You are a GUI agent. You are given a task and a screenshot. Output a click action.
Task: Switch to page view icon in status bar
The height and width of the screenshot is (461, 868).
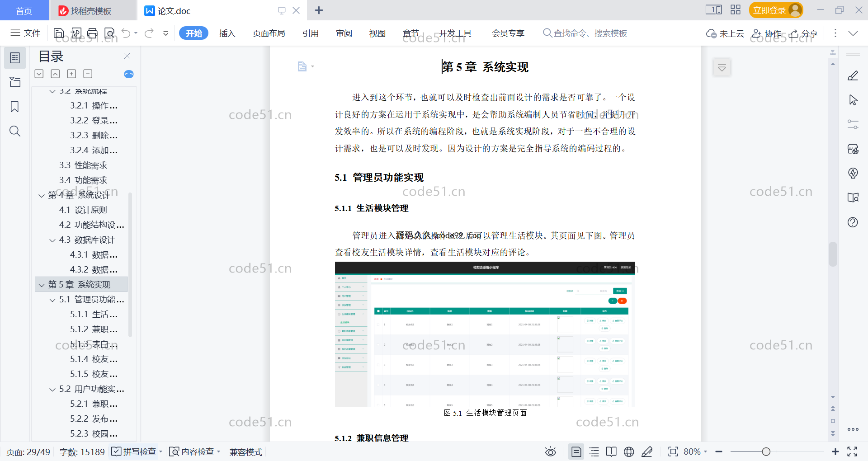[576, 452]
